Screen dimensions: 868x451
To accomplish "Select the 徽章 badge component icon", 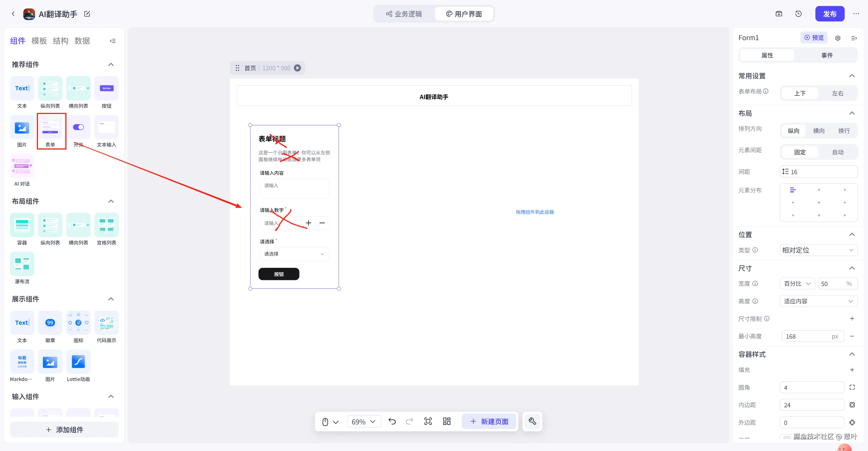I will pos(50,323).
